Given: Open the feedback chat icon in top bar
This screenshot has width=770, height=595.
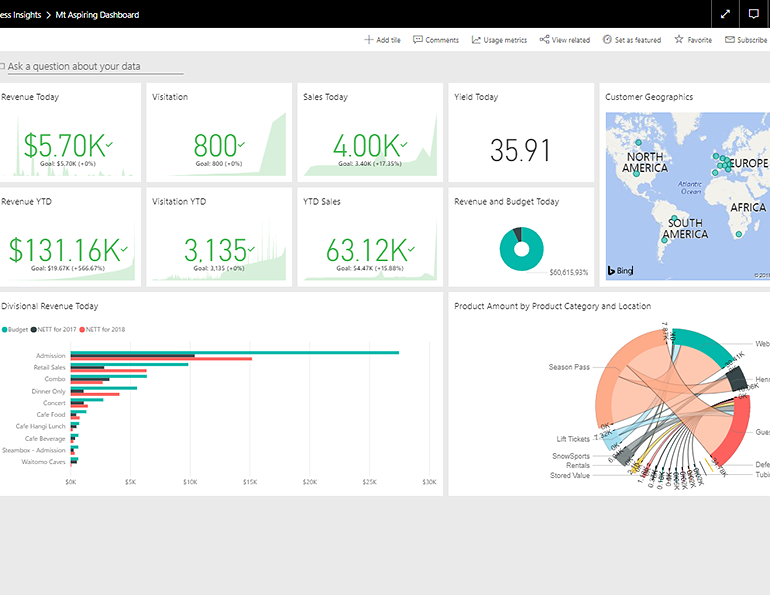Looking at the screenshot, I should pyautogui.click(x=753, y=14).
